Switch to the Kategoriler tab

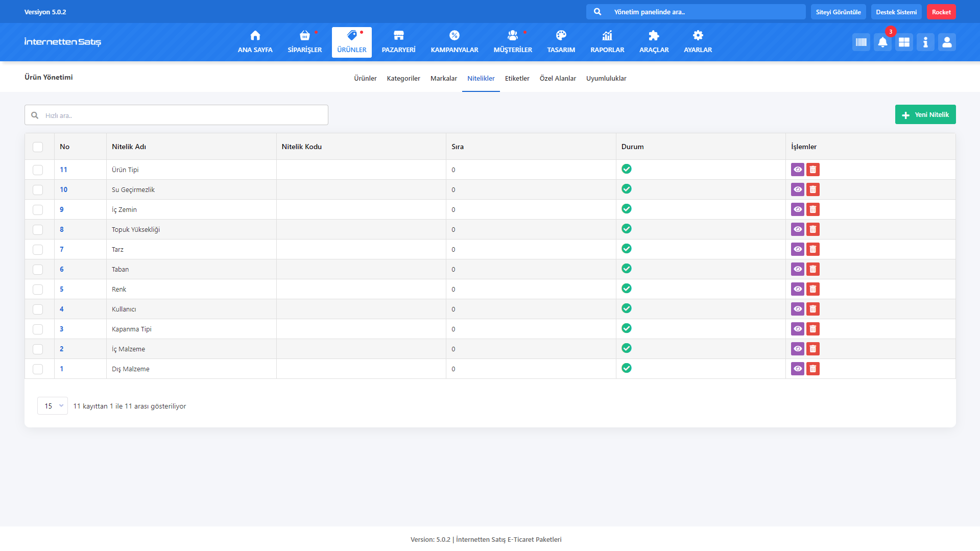[x=403, y=78]
